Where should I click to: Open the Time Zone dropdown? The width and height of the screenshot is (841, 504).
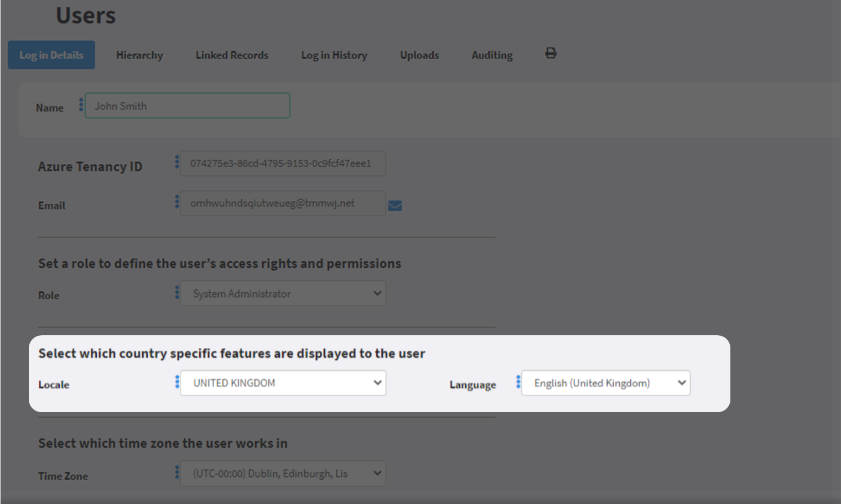[283, 474]
